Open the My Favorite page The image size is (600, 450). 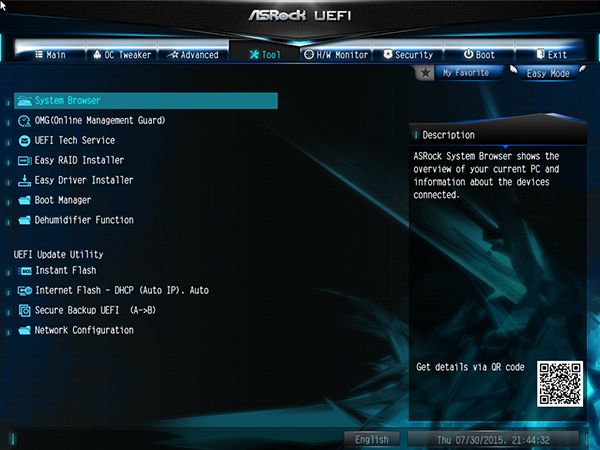tap(466, 73)
